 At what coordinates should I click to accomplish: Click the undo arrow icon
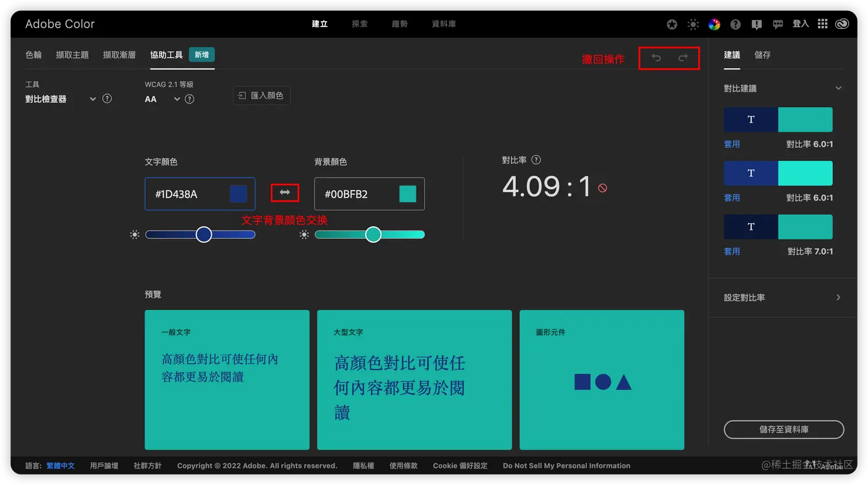656,57
